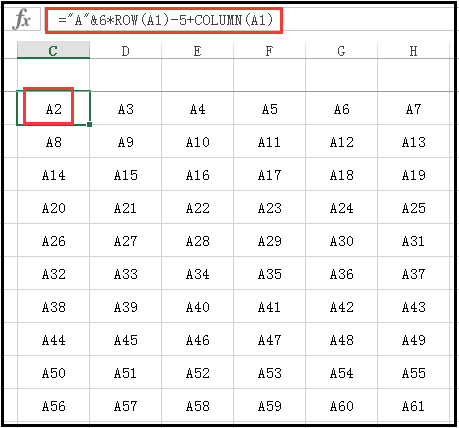Select the cell containing A17

(269, 174)
